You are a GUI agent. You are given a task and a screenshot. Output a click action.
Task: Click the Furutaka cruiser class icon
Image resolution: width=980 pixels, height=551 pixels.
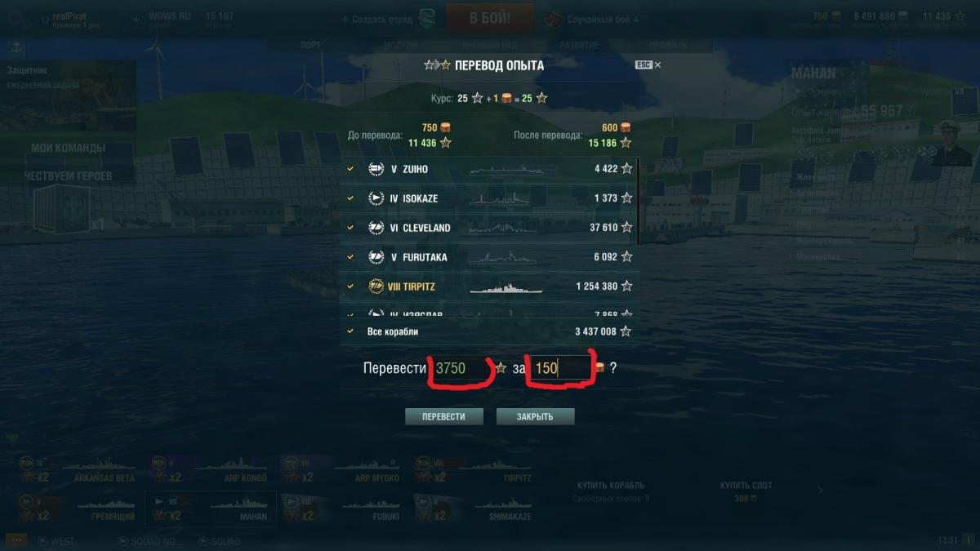(376, 257)
